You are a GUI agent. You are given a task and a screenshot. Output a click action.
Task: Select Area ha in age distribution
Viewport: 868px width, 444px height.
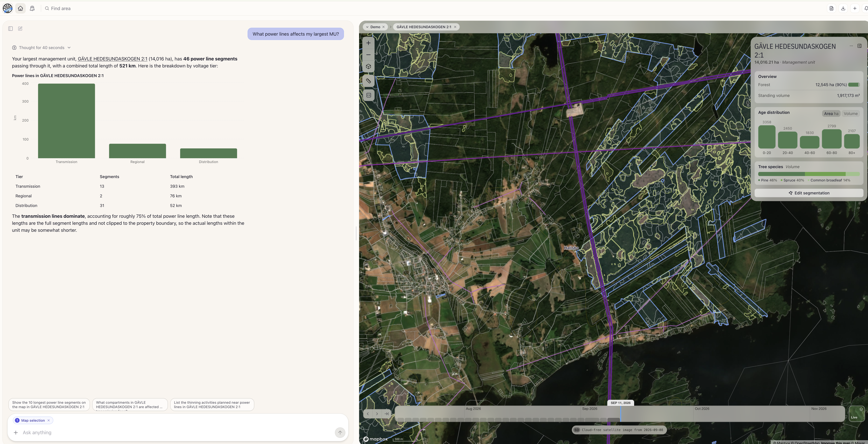[831, 114]
